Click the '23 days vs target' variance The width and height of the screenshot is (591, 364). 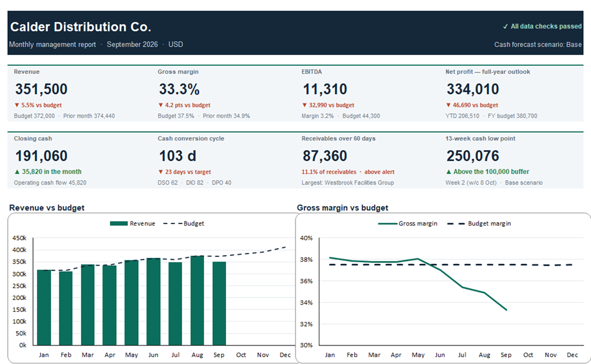188,172
